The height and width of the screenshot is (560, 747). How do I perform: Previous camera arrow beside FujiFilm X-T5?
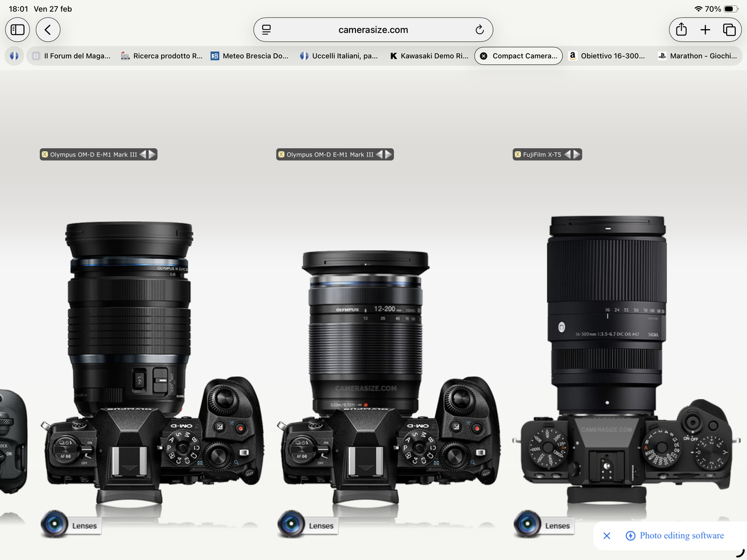(567, 155)
